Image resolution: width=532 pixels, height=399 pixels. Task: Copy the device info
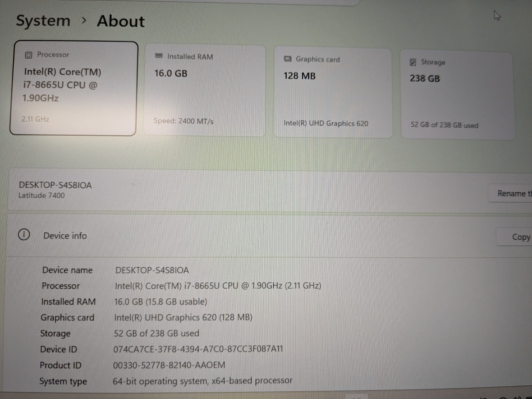click(514, 237)
